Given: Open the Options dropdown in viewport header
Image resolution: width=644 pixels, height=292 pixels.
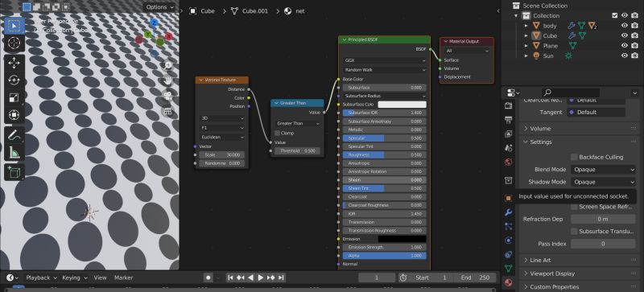Looking at the screenshot, I should click(159, 7).
